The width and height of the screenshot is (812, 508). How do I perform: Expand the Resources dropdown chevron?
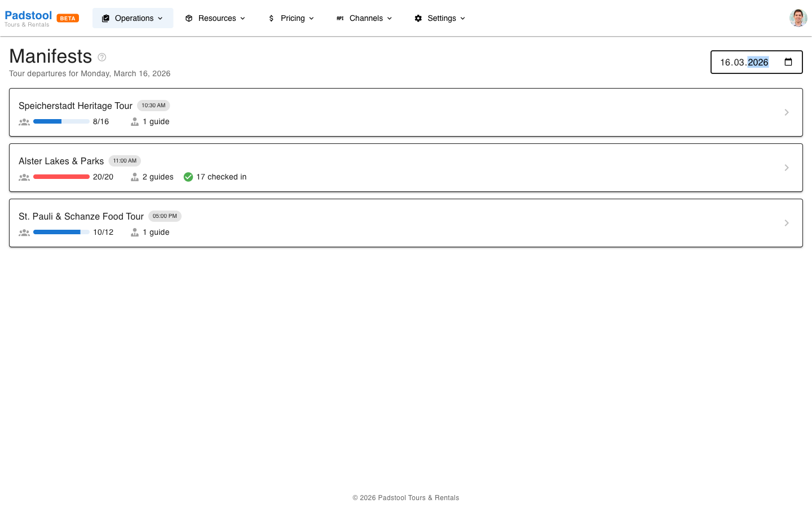point(242,18)
